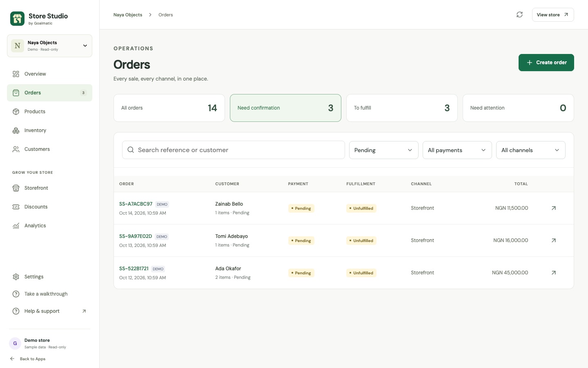The image size is (588, 368).
Task: Open Analytics in the sidebar
Action: [49, 226]
